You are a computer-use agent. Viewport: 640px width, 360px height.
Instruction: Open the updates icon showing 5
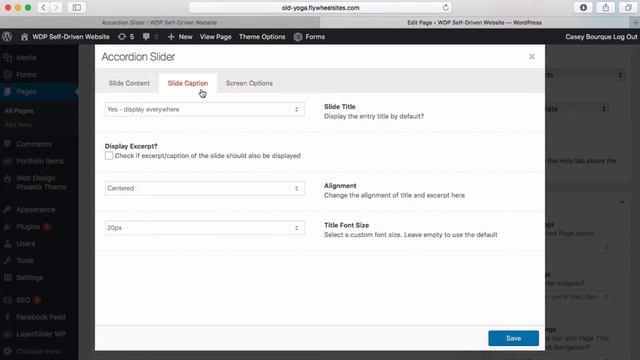coord(122,37)
